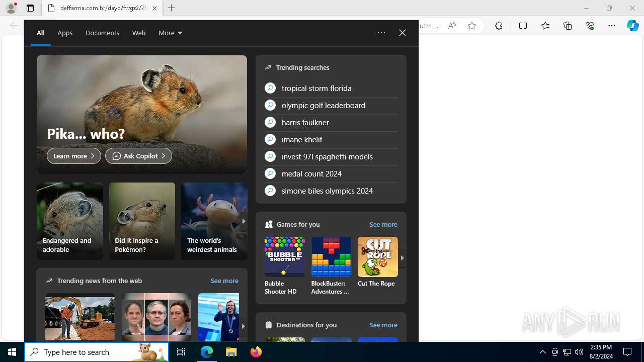
Task: Search trending invest 97l spaghetti models
Action: [331, 156]
